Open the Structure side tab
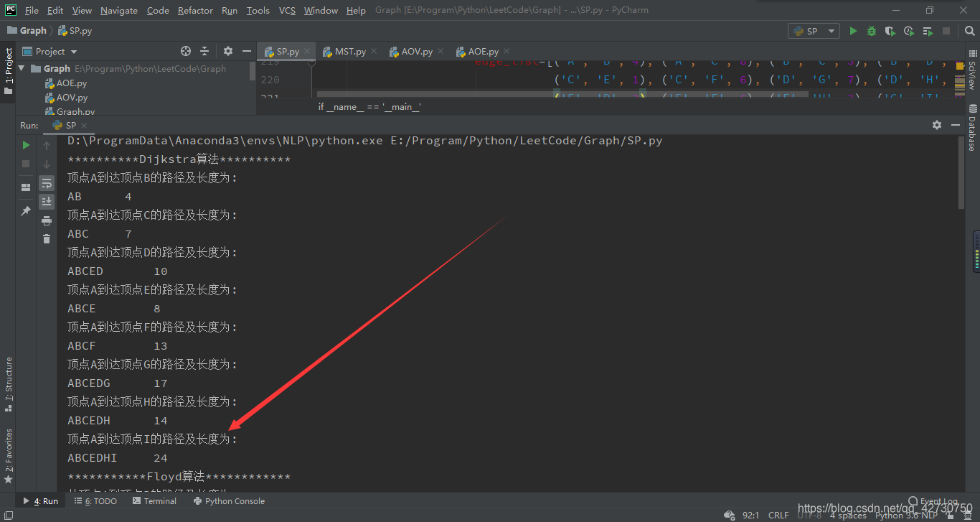Screen dimensions: 980x522 (x=9, y=384)
